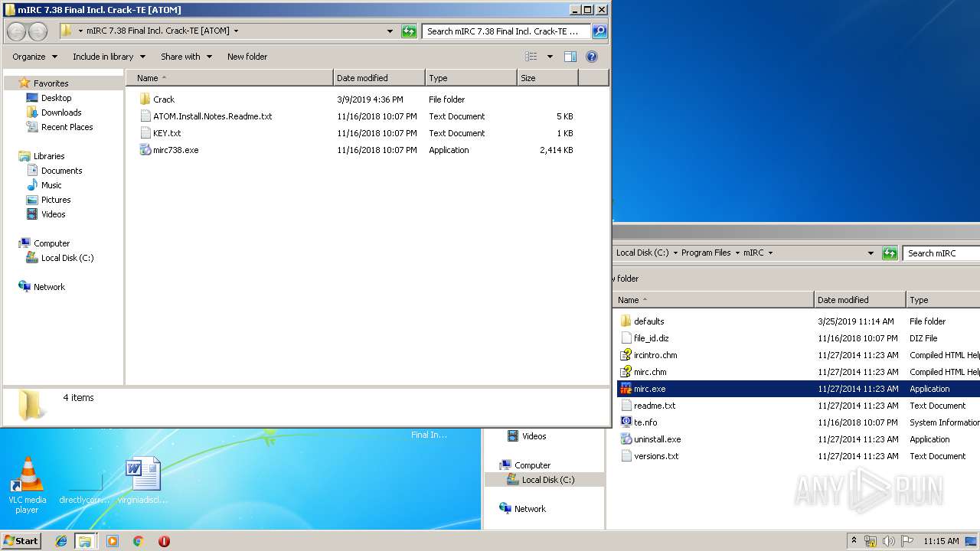This screenshot has height=551, width=980.
Task: Select the uninstall.exe icon in mIRC window
Action: point(626,439)
